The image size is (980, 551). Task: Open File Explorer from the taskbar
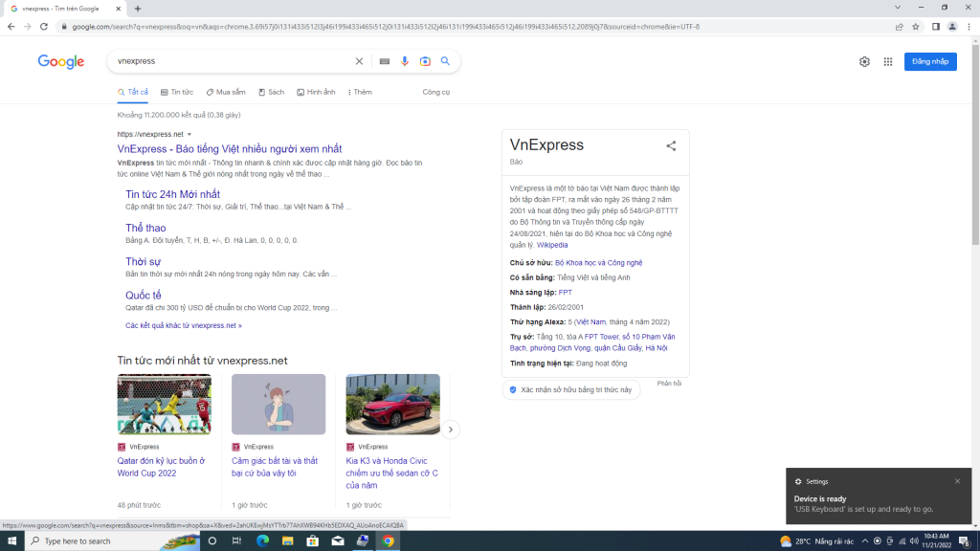287,541
